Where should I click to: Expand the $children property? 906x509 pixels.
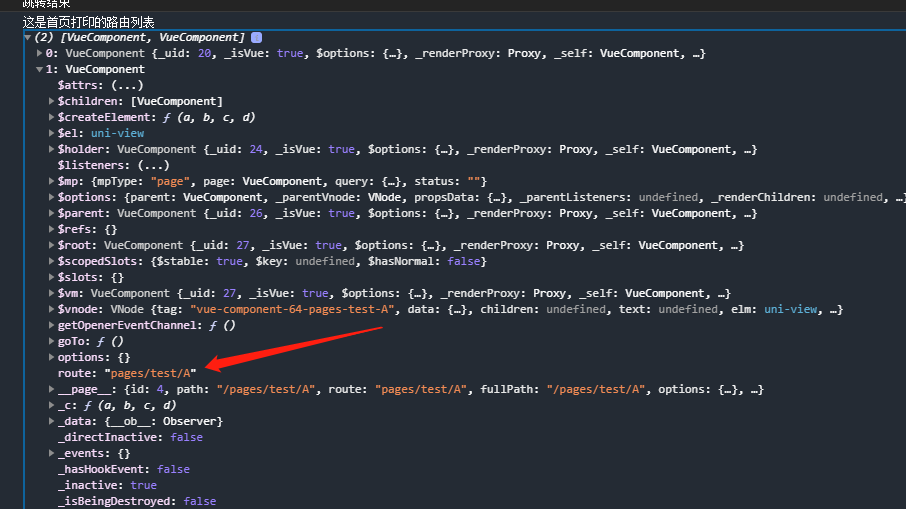(x=51, y=101)
